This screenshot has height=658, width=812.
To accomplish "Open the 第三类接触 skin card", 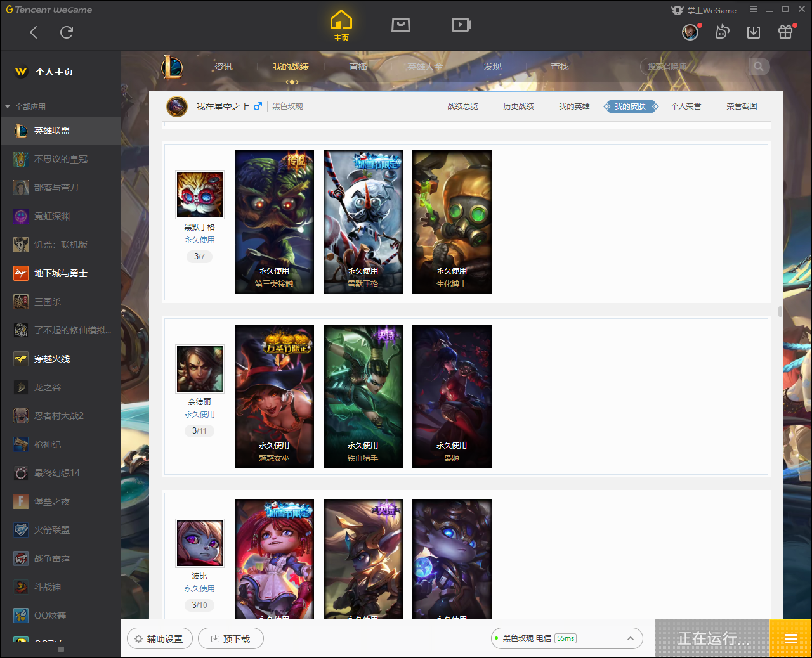I will click(x=274, y=222).
